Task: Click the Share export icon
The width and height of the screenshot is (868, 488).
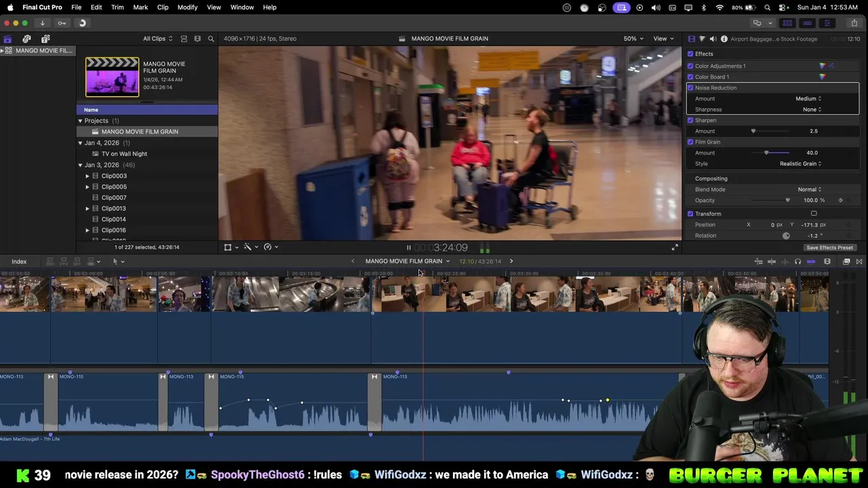Action: 854,23
